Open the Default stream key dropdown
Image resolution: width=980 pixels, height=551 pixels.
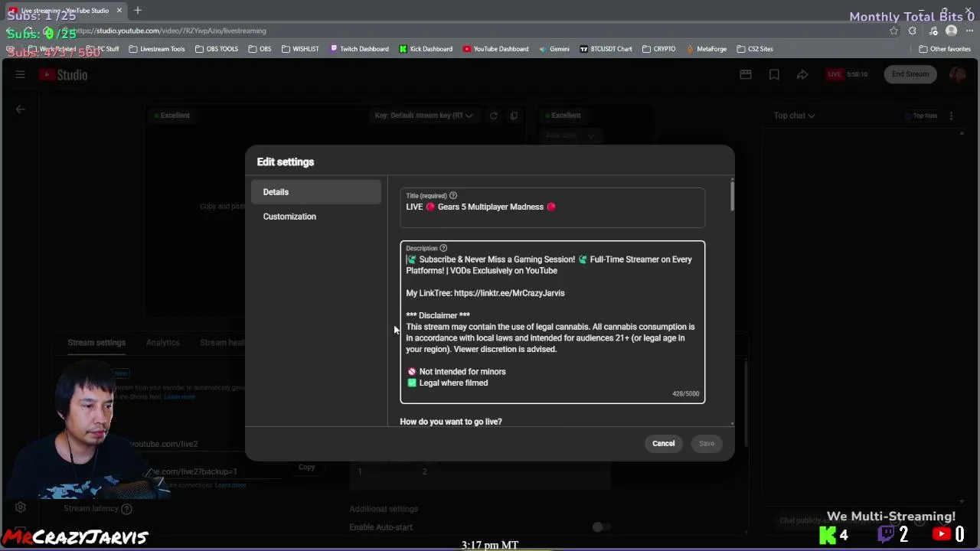(x=423, y=116)
